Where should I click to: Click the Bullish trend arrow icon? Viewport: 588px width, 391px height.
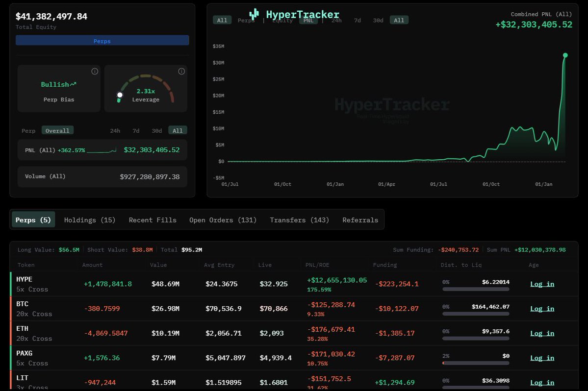(73, 84)
